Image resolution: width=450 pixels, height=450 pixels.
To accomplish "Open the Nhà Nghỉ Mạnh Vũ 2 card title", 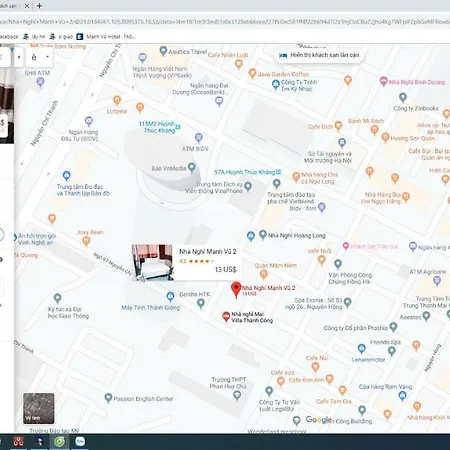I will [x=208, y=251].
